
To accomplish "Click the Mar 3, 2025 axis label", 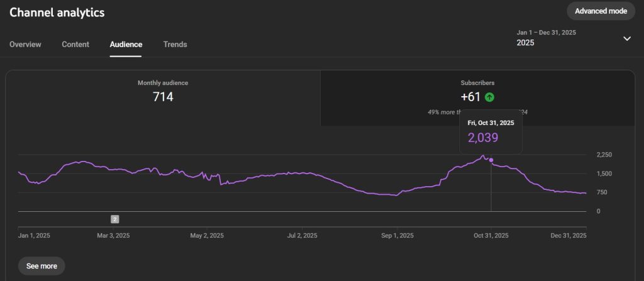I will 113,236.
